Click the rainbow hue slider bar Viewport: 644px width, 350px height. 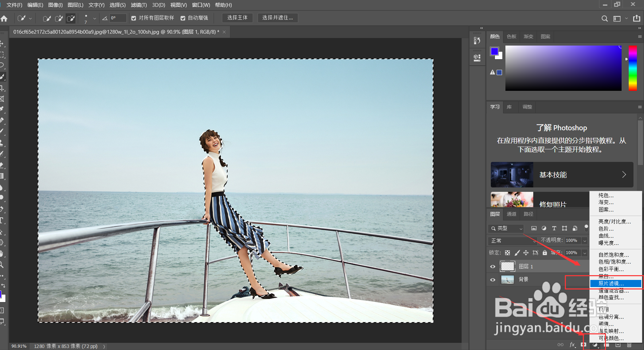tap(633, 68)
